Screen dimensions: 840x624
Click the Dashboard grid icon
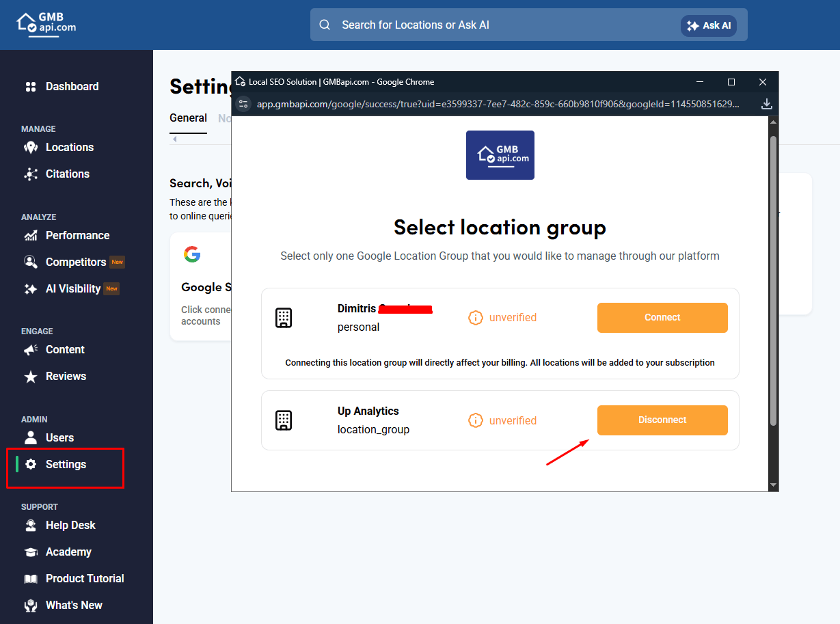click(x=31, y=87)
